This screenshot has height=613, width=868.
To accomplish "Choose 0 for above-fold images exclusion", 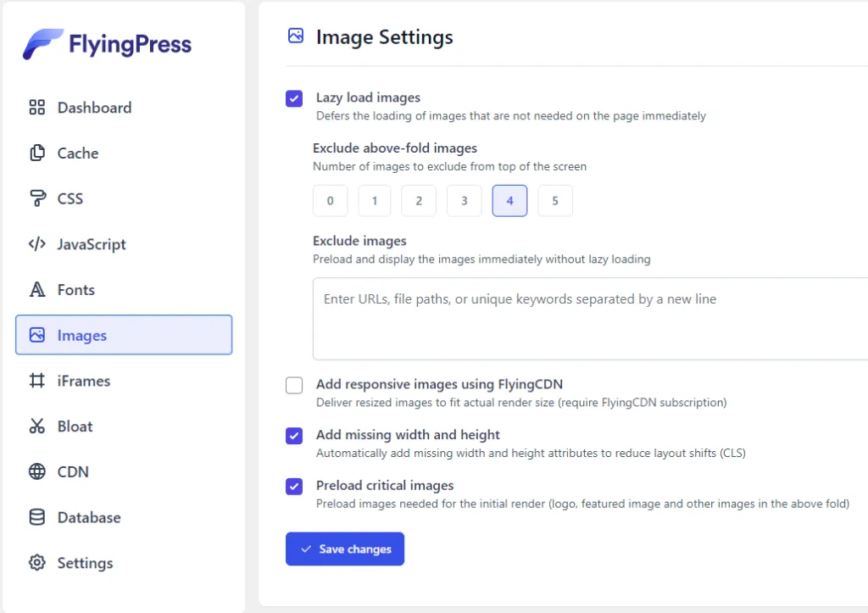I will (x=331, y=201).
